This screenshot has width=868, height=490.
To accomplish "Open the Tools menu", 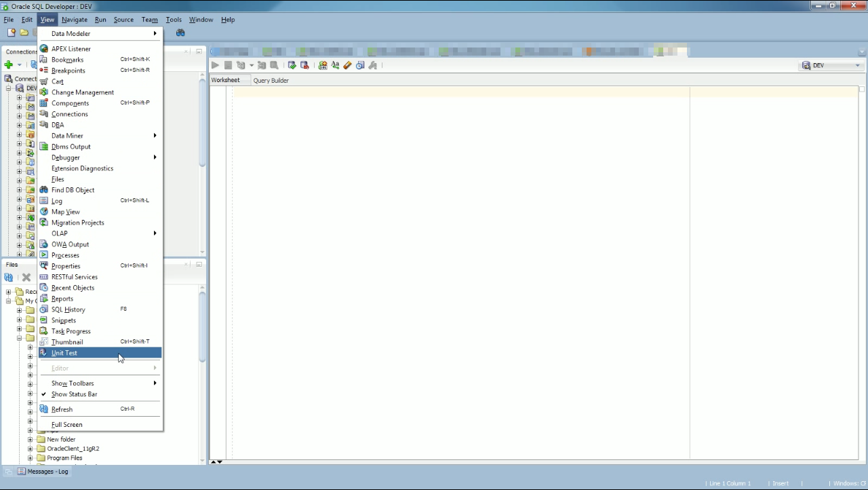I will 174,20.
